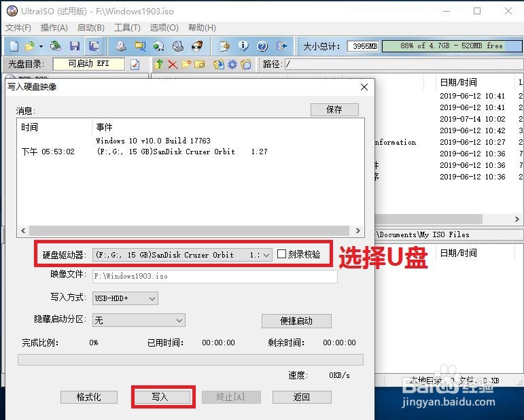Click the 路径 path field
This screenshot has width=524, height=420.
404,64
